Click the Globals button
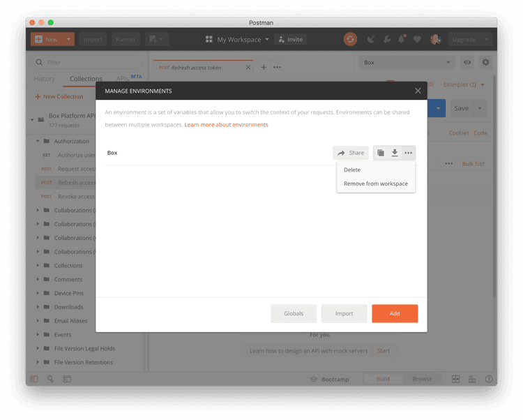This screenshot has height=420, width=523. pyautogui.click(x=294, y=313)
